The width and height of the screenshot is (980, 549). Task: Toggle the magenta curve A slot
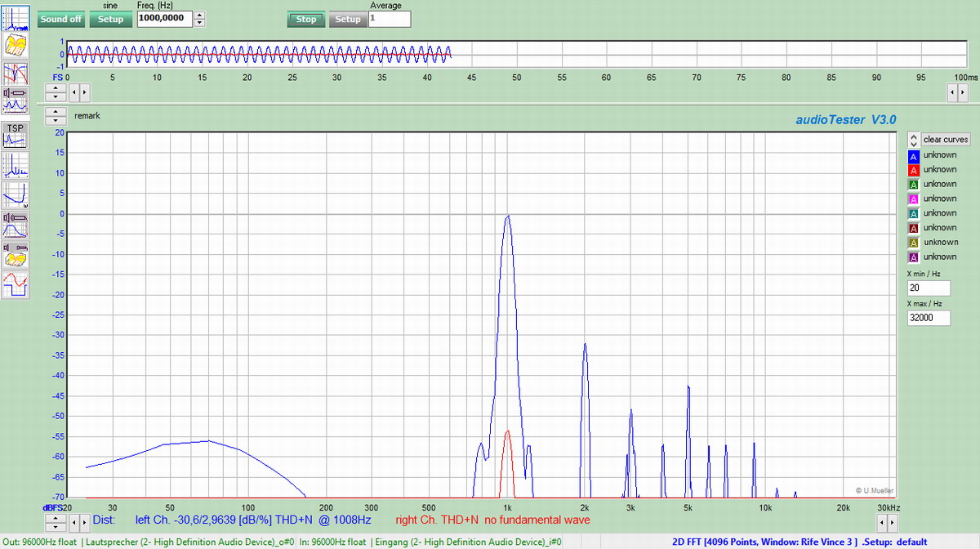point(914,199)
